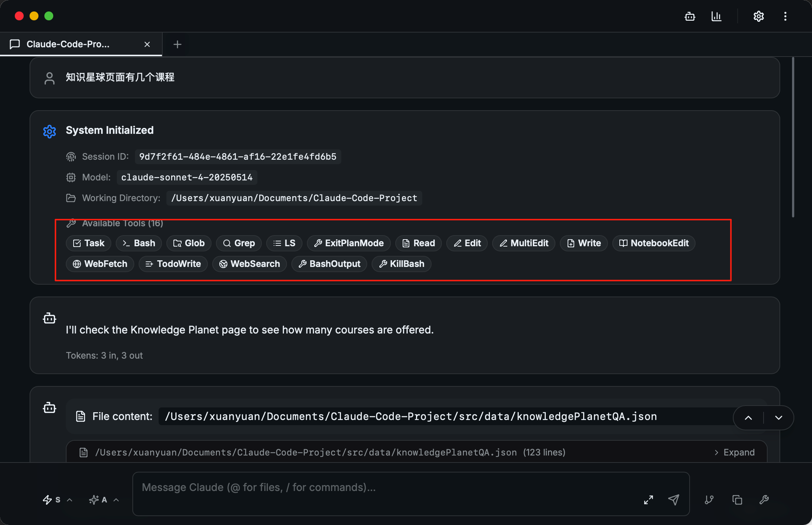Click the send message paper plane icon
The image size is (812, 525).
tap(673, 500)
